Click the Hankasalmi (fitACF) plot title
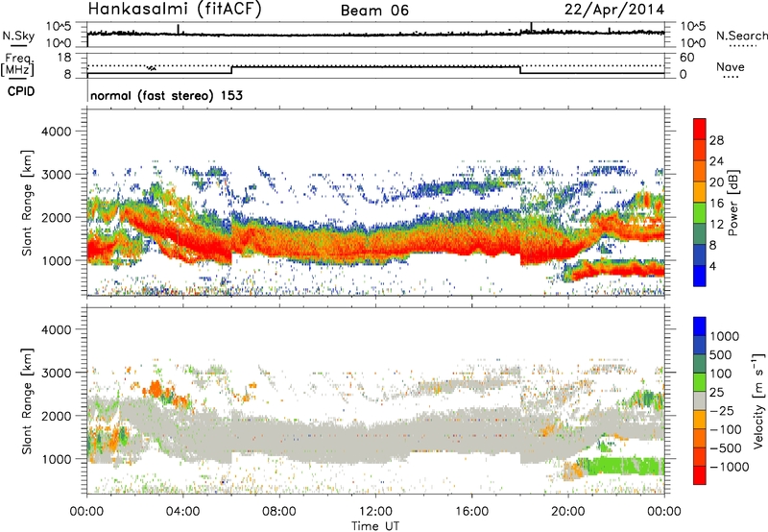Screen dimensions: 768x532 tap(175, 10)
